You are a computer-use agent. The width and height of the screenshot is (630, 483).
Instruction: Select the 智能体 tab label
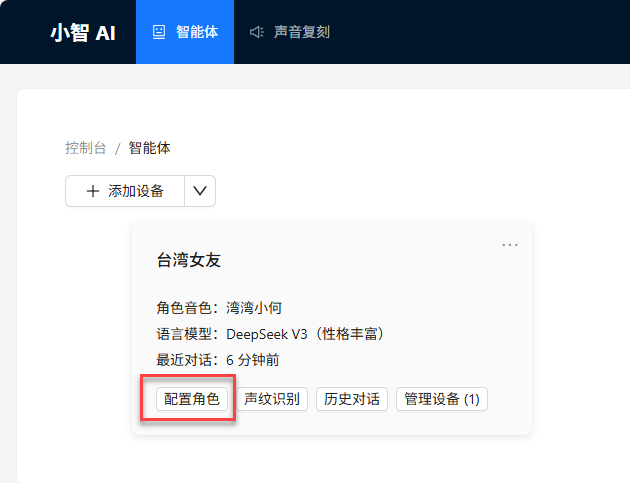(197, 32)
